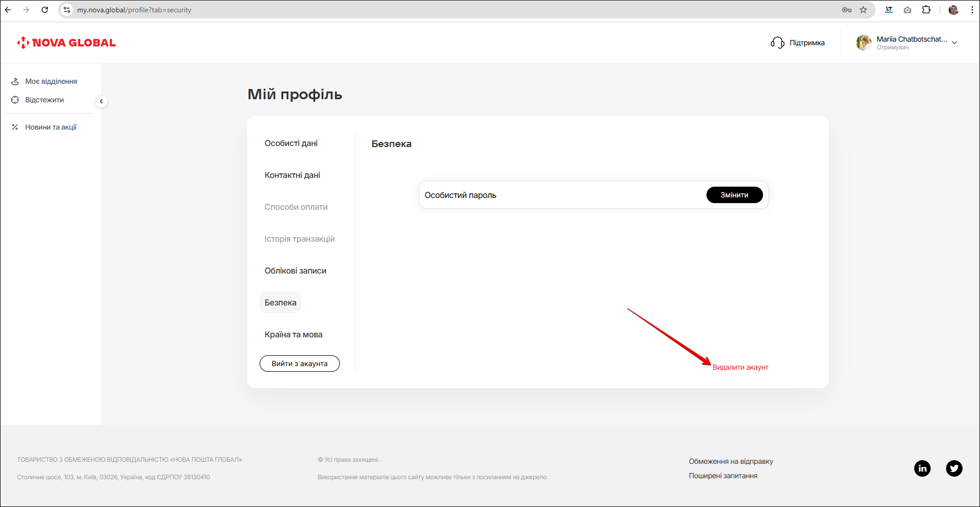Switch to Особисті дані tab
The image size is (980, 507).
tap(291, 143)
